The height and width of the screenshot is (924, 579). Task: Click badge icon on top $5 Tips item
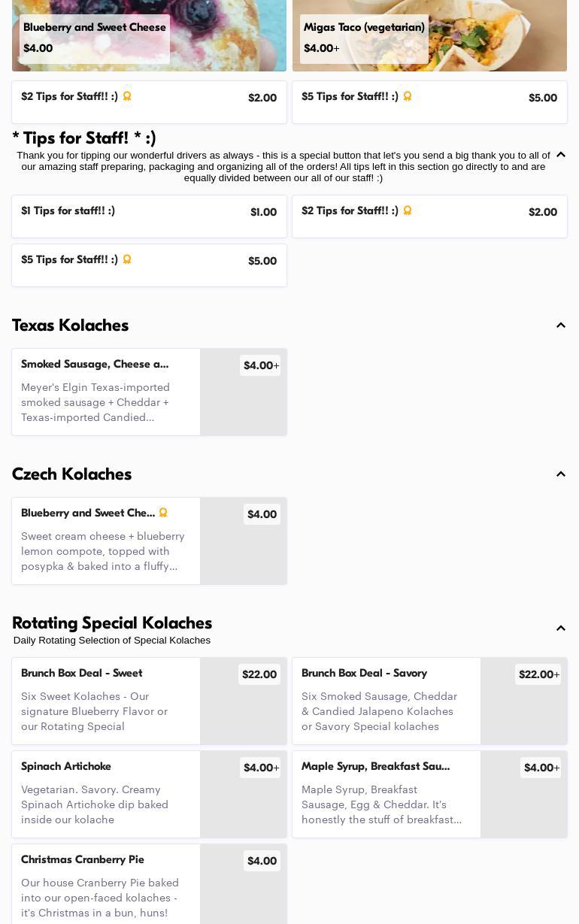(408, 96)
